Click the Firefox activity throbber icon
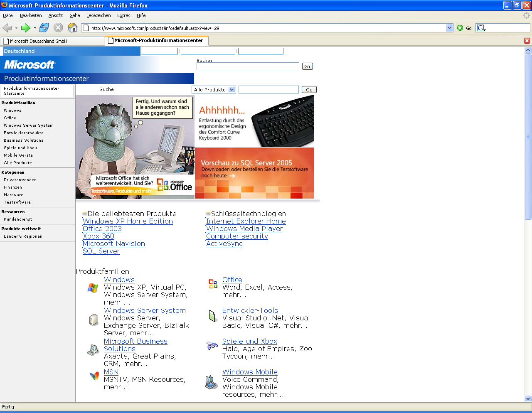The height and width of the screenshot is (413, 532). coord(527,15)
